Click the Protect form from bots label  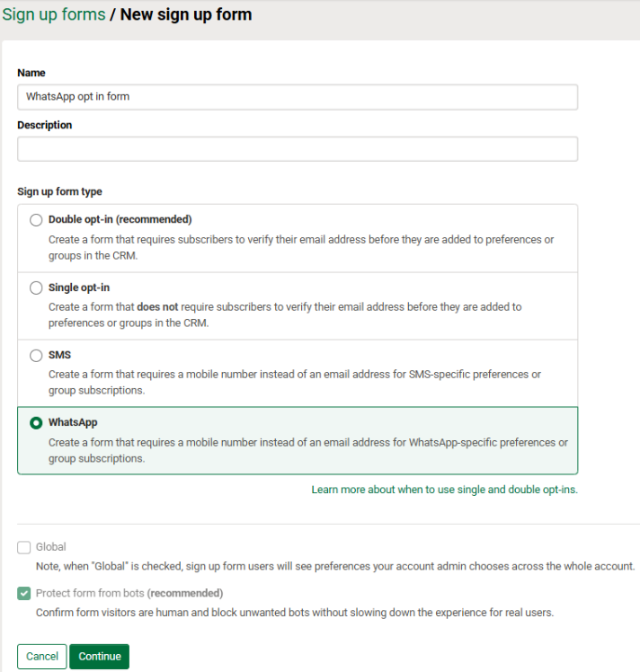129,593
